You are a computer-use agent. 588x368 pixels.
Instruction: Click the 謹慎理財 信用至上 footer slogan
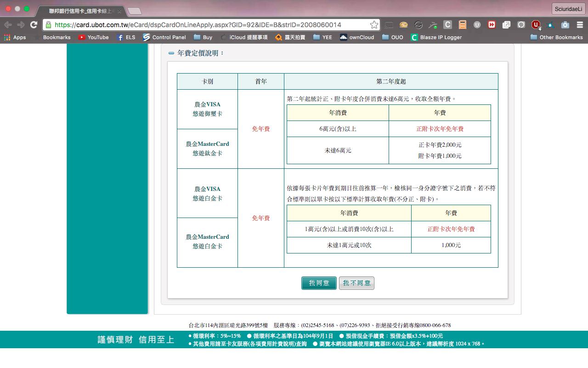tap(136, 339)
